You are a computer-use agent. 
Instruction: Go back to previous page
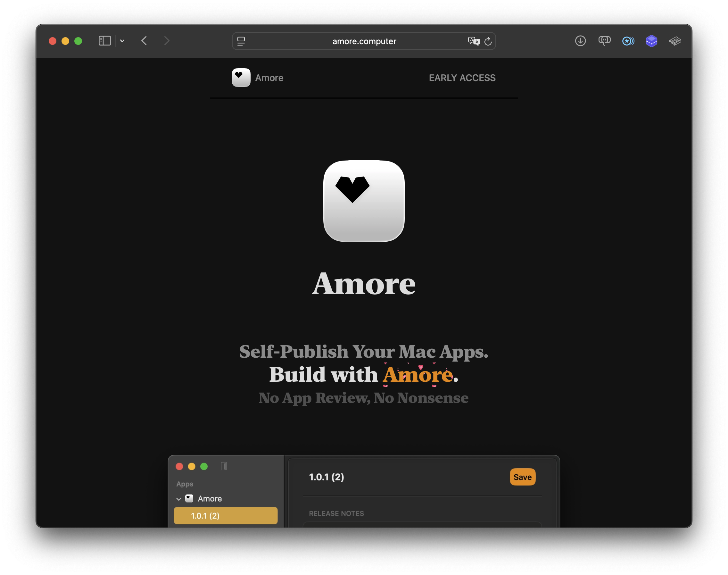point(145,41)
